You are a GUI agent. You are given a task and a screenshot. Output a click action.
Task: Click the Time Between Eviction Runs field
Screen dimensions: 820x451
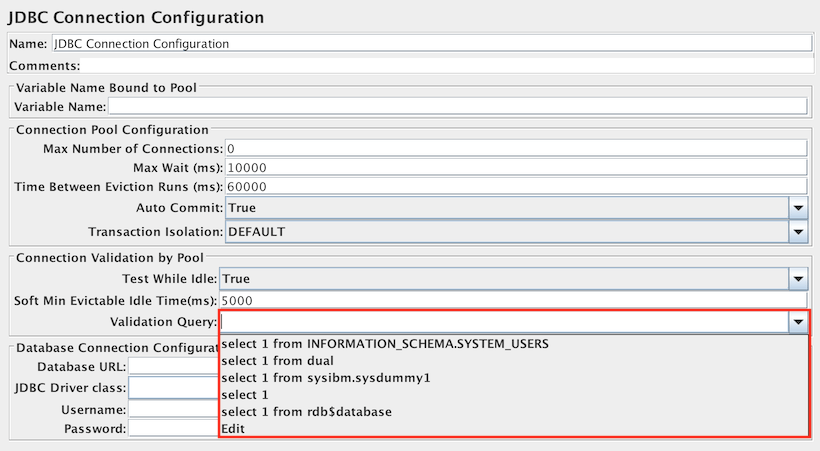point(515,187)
